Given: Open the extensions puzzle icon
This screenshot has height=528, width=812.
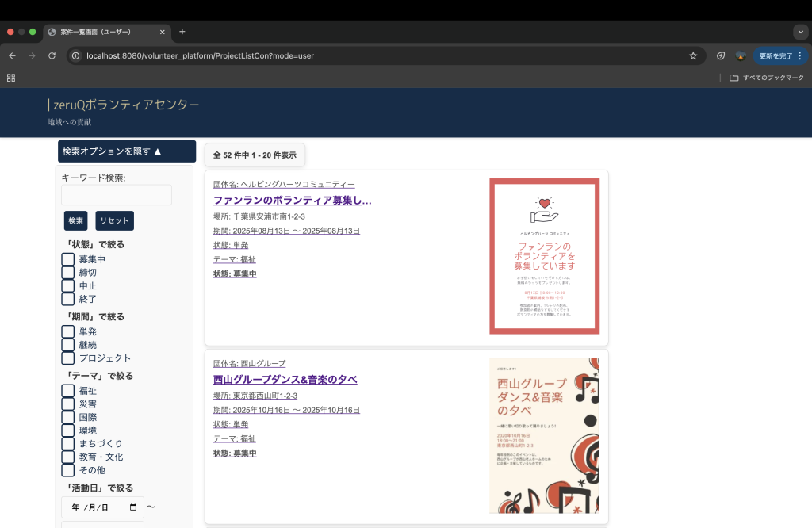Looking at the screenshot, I should point(721,56).
